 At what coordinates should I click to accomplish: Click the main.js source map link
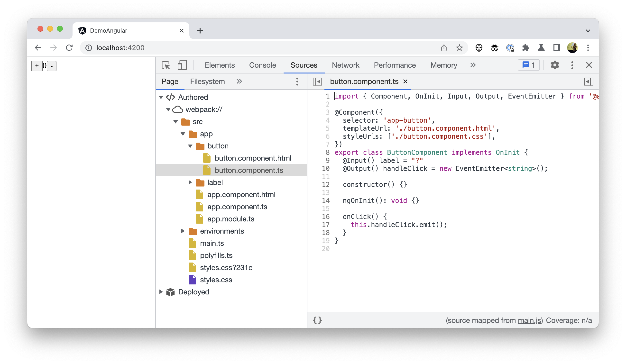pos(531,320)
